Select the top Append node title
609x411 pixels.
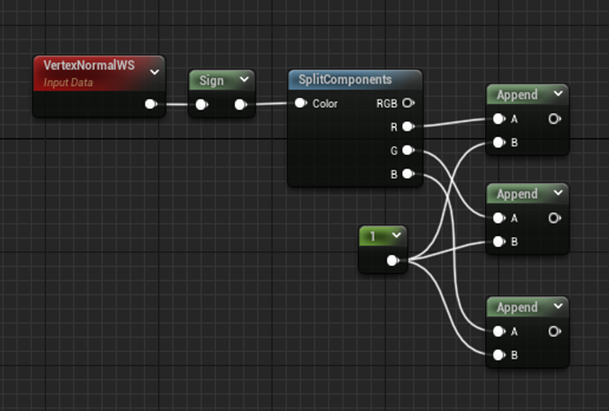[x=517, y=95]
